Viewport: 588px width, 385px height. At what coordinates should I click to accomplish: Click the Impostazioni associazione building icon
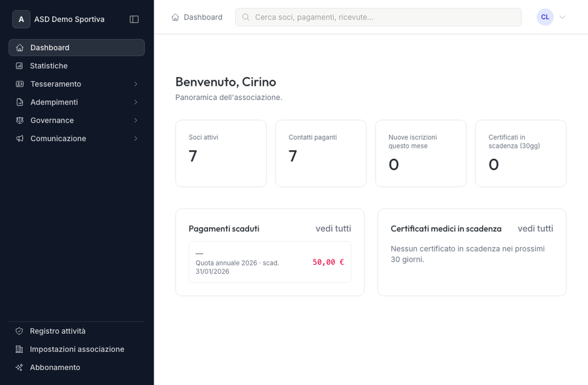(19, 349)
